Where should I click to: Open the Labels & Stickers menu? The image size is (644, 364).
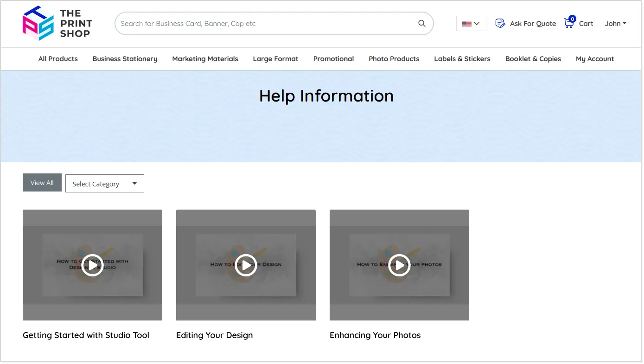[x=462, y=59]
